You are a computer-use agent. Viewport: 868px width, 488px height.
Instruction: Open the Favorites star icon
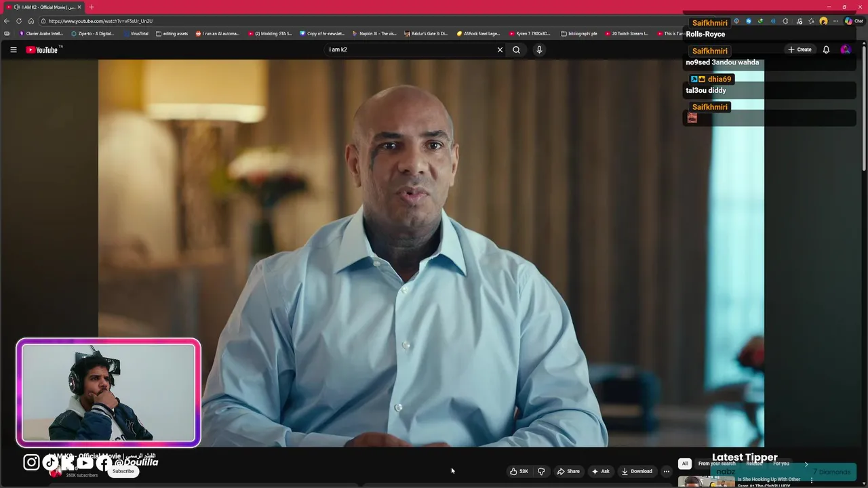click(x=811, y=21)
